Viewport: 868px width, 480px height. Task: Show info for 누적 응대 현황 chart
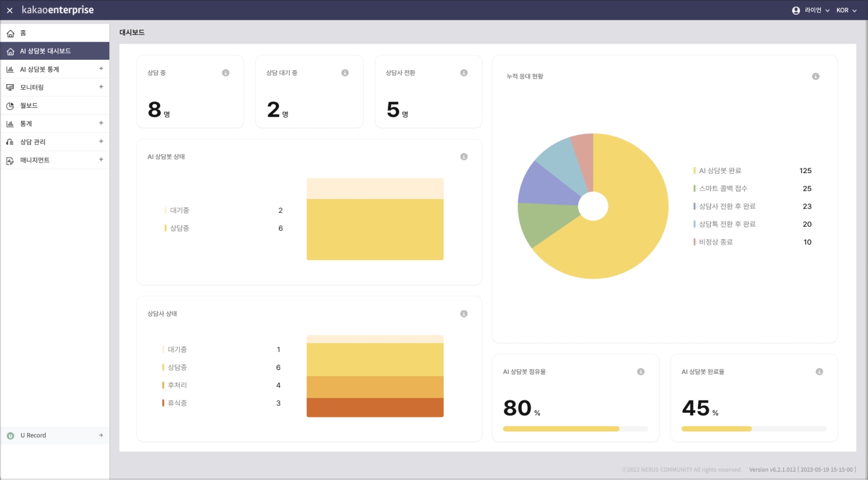(816, 77)
